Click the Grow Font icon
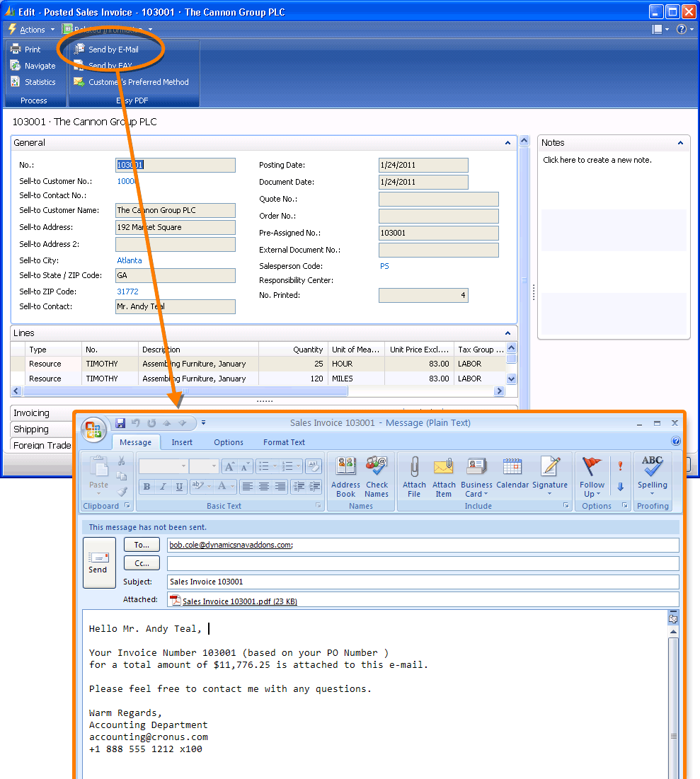The width and height of the screenshot is (700, 779). (x=229, y=466)
